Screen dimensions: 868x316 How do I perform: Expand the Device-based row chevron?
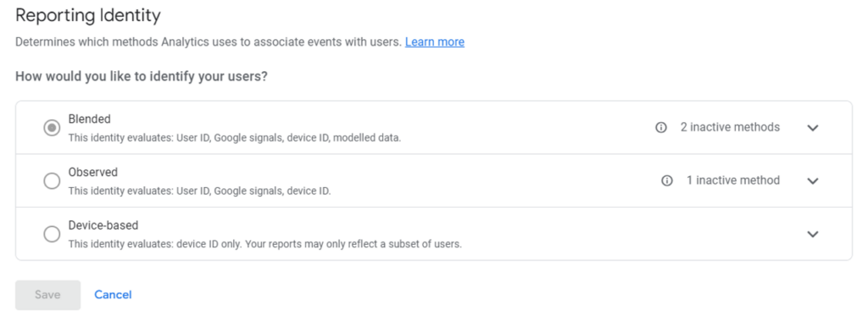[813, 234]
